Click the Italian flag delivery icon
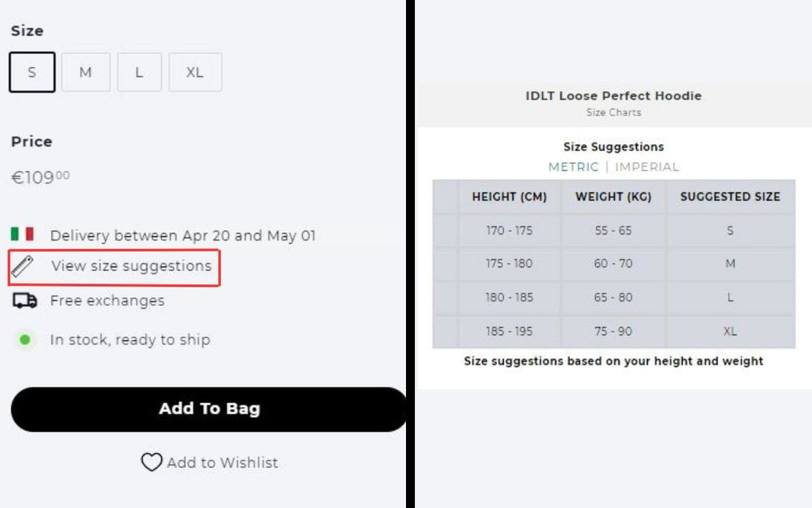This screenshot has height=508, width=812. (x=23, y=235)
